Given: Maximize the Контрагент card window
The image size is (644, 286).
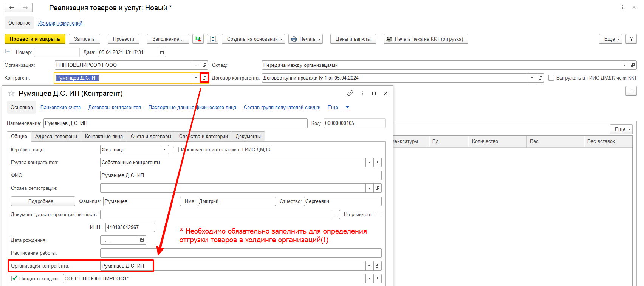Looking at the screenshot, I should click(x=374, y=93).
